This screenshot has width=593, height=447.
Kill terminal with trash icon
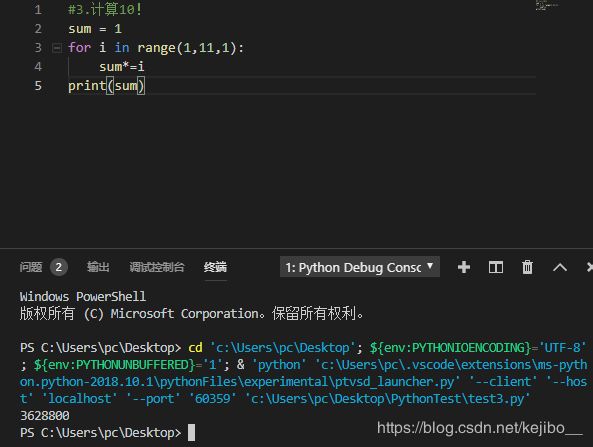(x=527, y=267)
